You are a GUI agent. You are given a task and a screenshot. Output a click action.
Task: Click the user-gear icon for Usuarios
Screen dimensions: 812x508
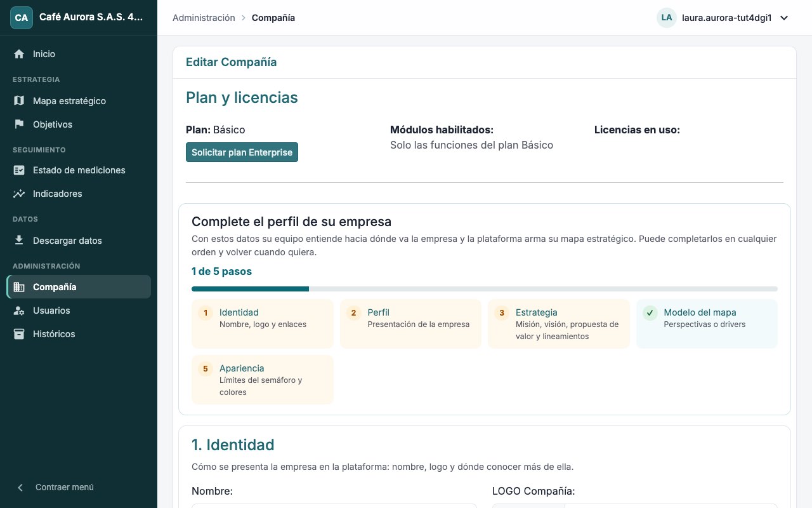pos(19,311)
